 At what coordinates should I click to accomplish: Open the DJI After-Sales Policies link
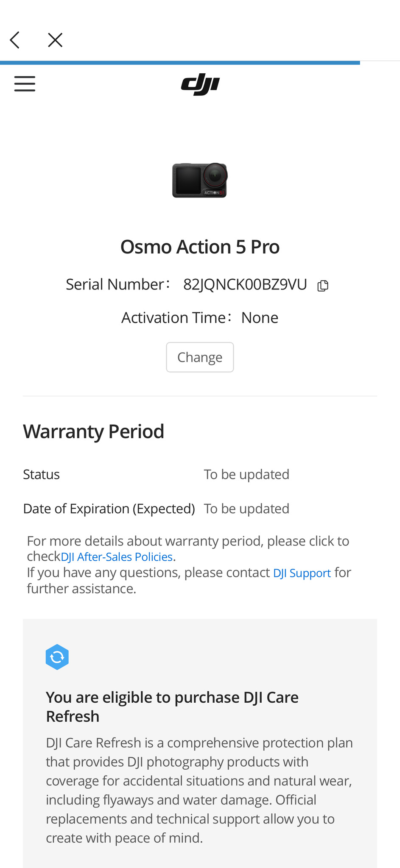coord(117,557)
